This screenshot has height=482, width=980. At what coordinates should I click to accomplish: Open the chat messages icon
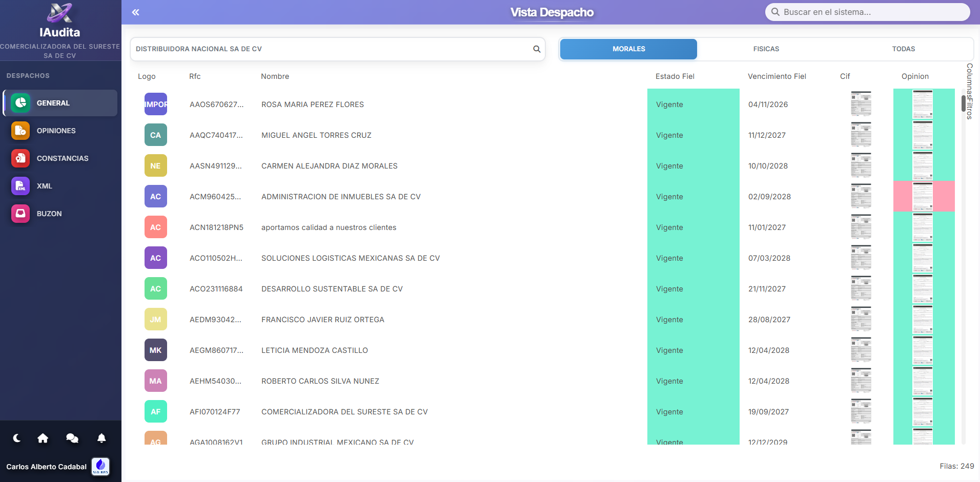pos(72,438)
